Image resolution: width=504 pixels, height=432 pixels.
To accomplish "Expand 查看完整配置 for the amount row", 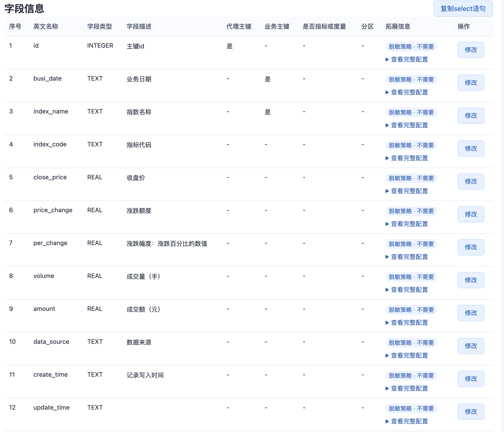I will 407,323.
